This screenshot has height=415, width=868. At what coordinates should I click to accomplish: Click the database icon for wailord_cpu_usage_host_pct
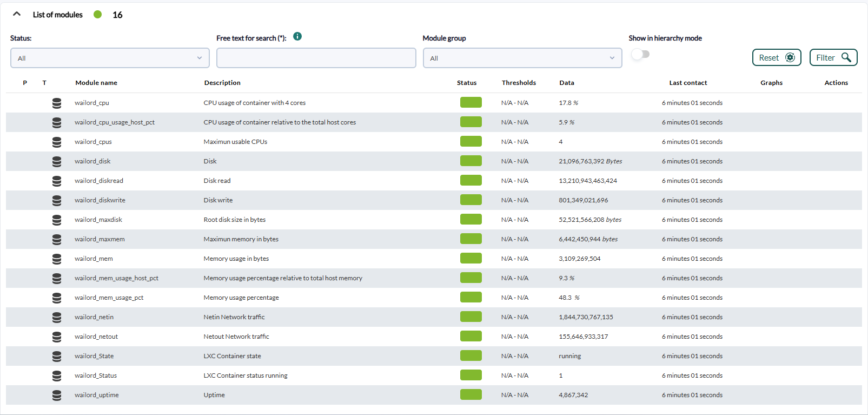tap(57, 122)
